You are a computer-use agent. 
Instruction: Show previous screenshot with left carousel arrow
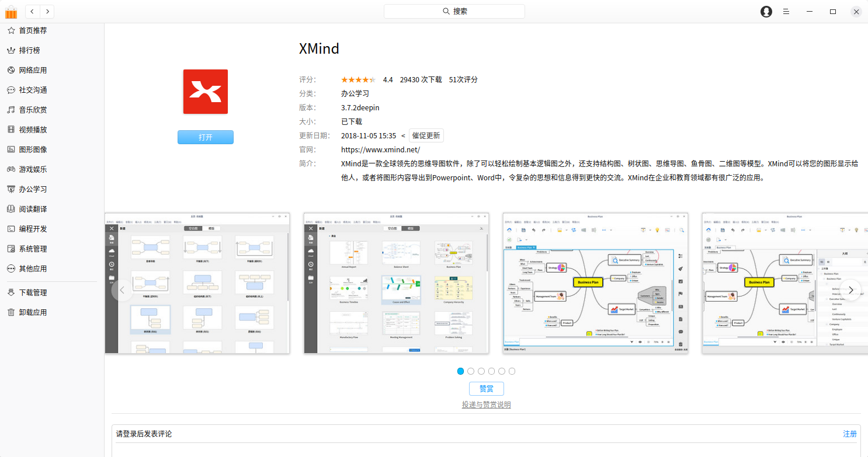pyautogui.click(x=122, y=290)
